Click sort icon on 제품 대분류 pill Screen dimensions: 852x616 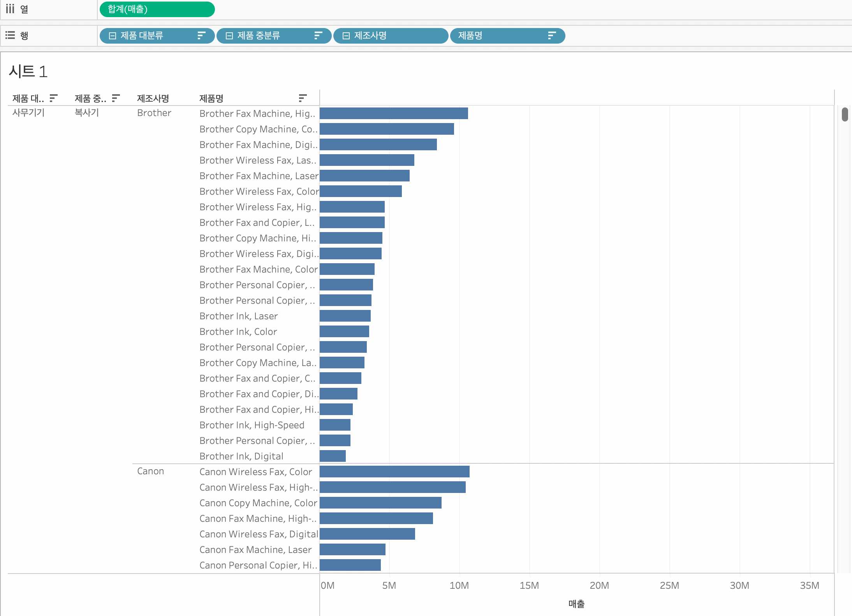tap(201, 36)
